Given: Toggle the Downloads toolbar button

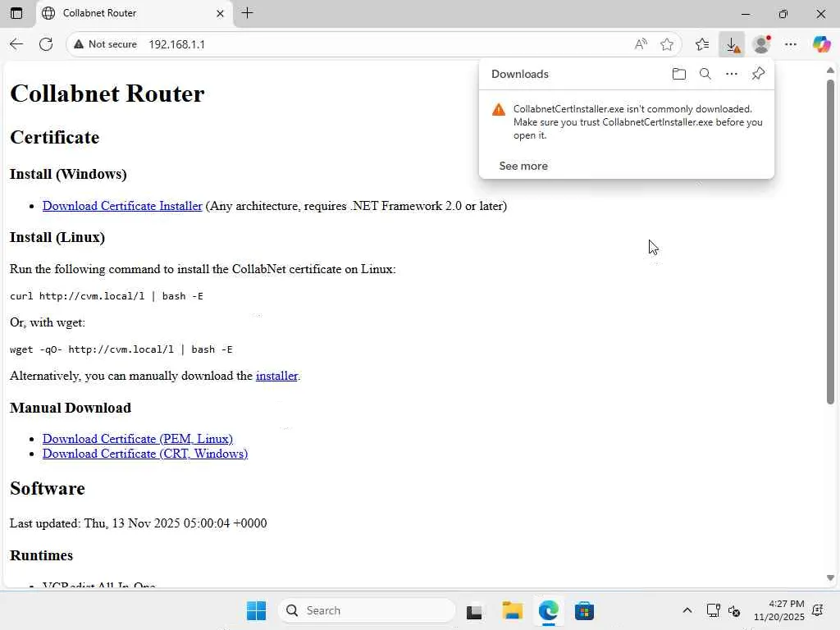Looking at the screenshot, I should coord(733,44).
